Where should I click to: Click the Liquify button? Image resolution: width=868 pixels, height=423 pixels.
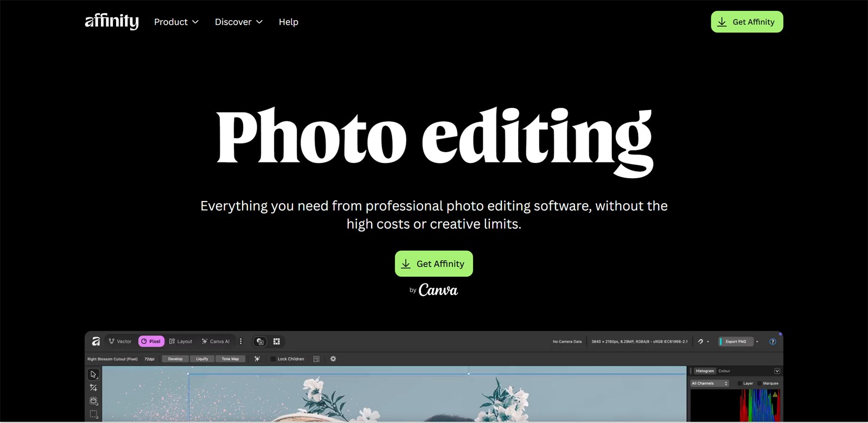[x=202, y=359]
